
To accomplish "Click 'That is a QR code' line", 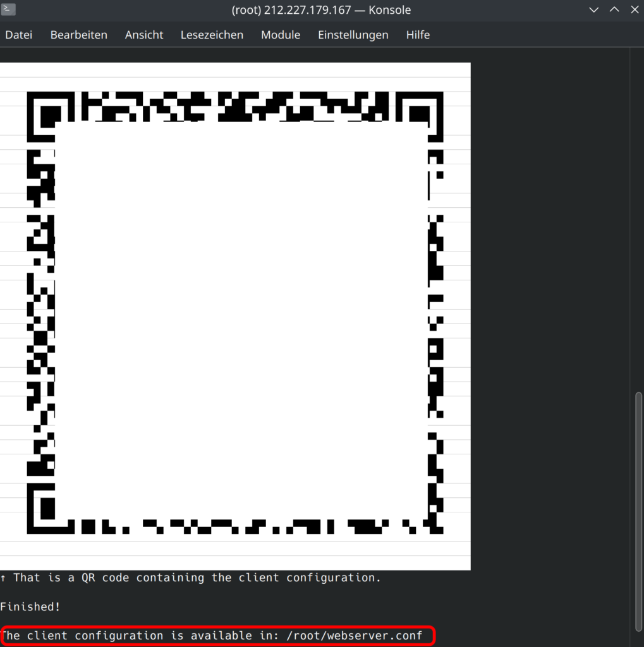I will [x=190, y=577].
